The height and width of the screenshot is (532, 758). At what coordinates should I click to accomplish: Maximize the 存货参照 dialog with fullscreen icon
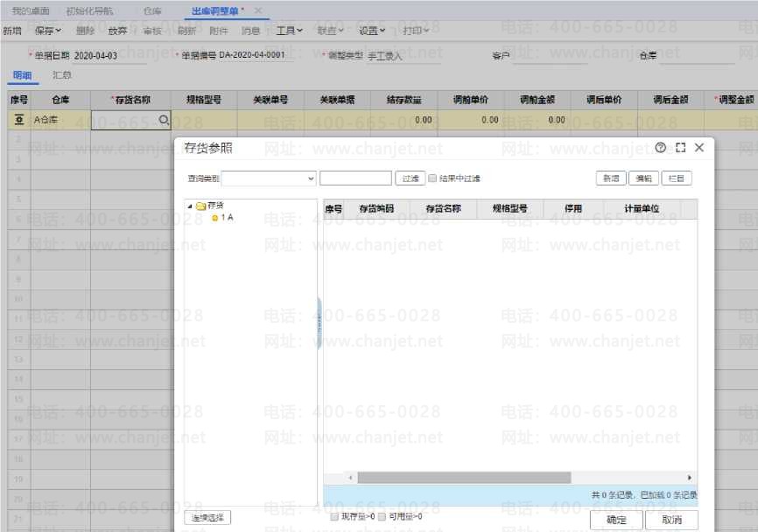(680, 148)
